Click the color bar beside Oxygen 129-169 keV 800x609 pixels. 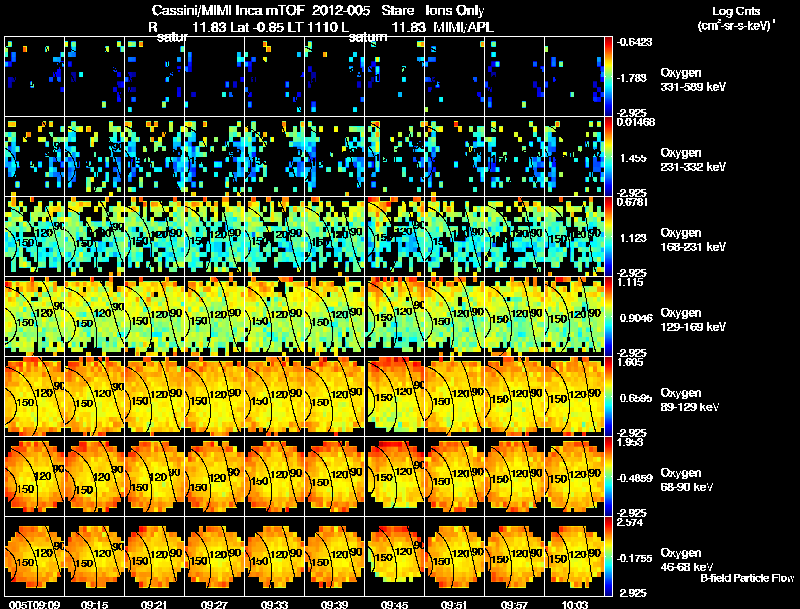point(608,317)
